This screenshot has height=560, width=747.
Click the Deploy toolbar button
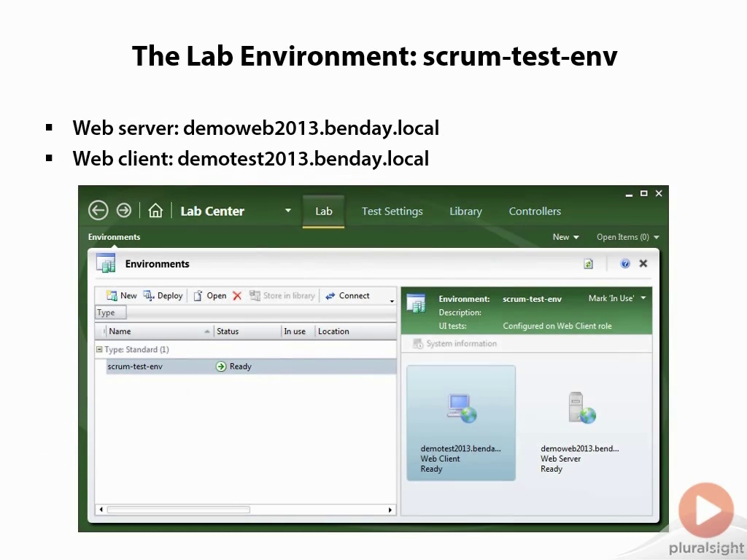click(x=163, y=296)
